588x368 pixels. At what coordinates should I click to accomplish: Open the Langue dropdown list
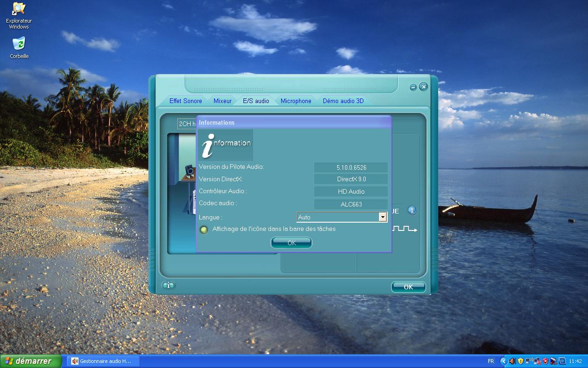tap(382, 217)
